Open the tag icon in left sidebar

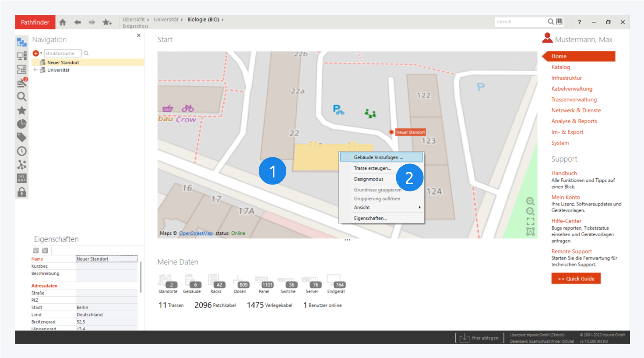pos(21,138)
